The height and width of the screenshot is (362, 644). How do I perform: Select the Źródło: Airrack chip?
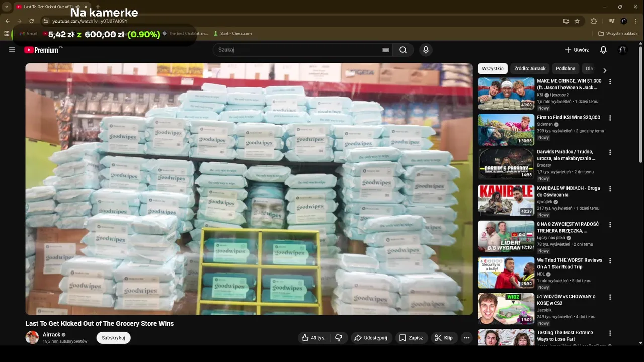point(530,69)
